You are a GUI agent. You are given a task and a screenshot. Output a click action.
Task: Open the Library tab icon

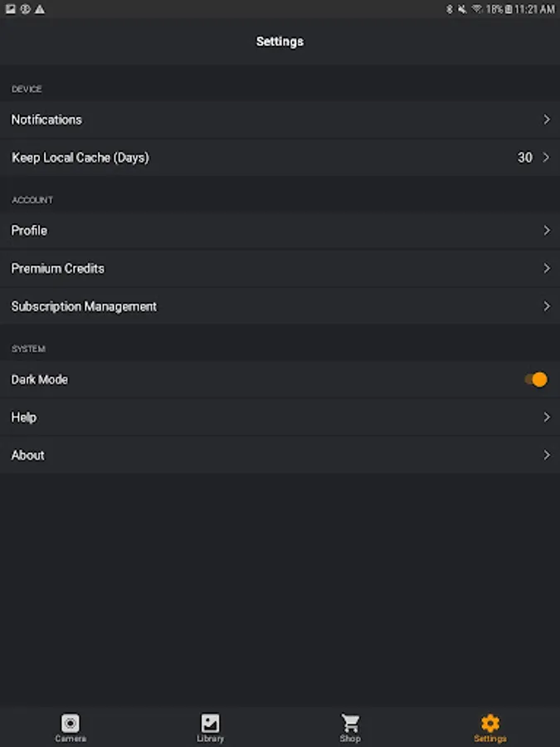211,723
